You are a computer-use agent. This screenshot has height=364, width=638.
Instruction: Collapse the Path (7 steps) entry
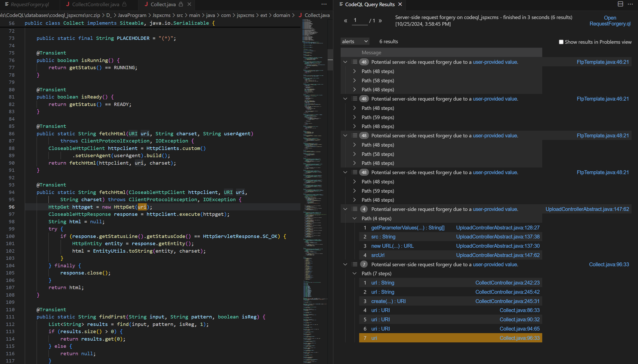click(x=355, y=273)
